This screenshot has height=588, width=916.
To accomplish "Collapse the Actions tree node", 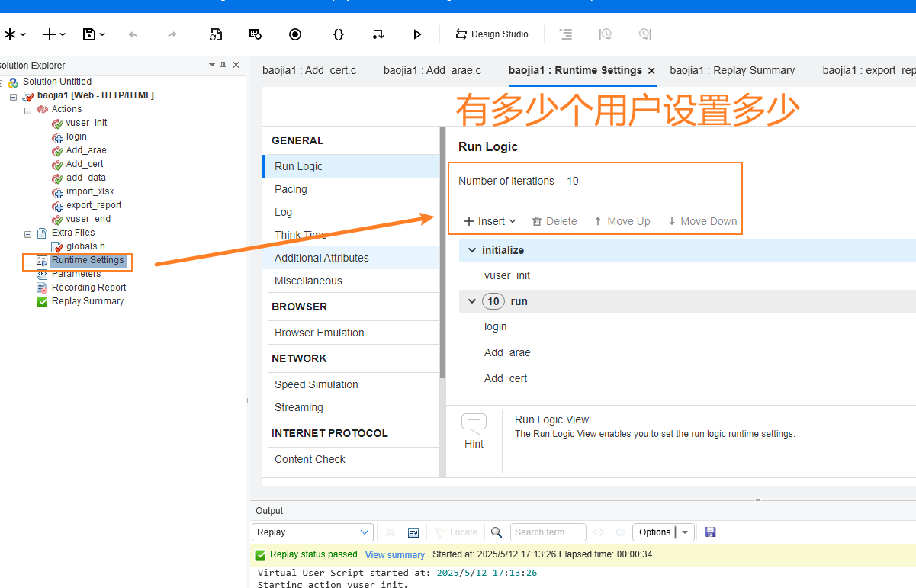I will (28, 110).
